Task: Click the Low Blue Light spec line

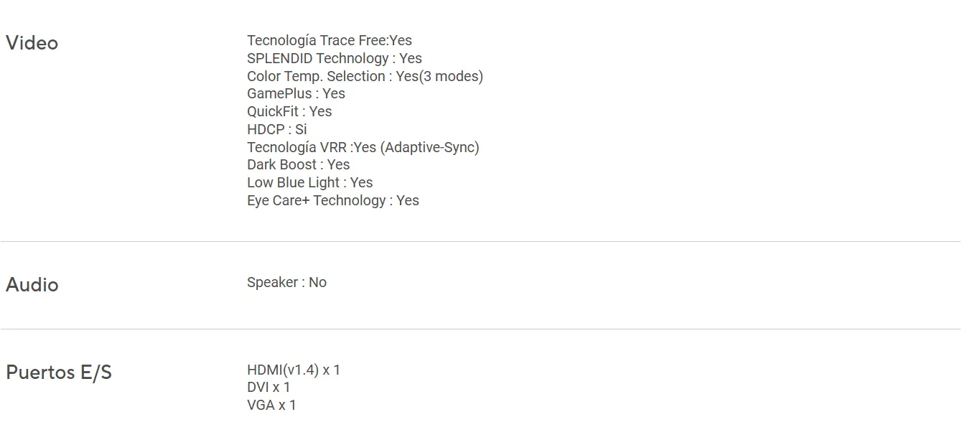Action: click(x=310, y=182)
